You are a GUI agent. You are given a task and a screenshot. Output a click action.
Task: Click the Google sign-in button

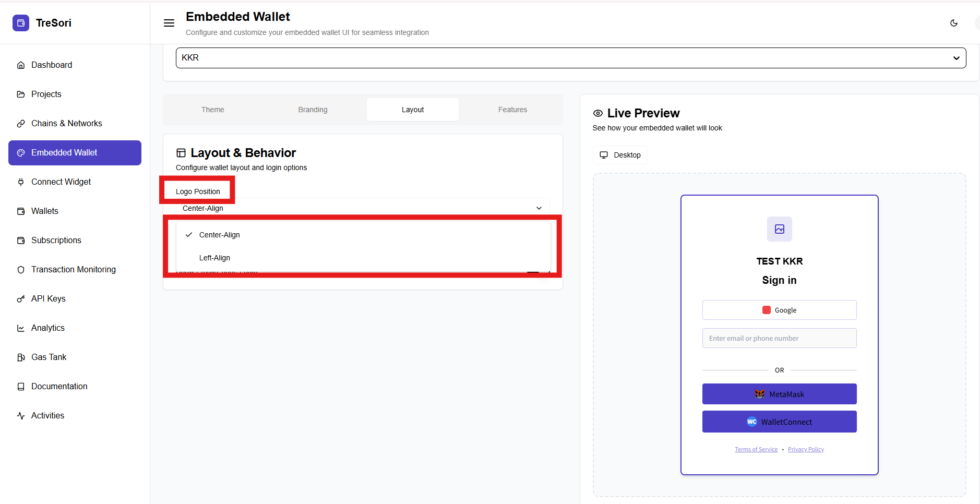[779, 310]
